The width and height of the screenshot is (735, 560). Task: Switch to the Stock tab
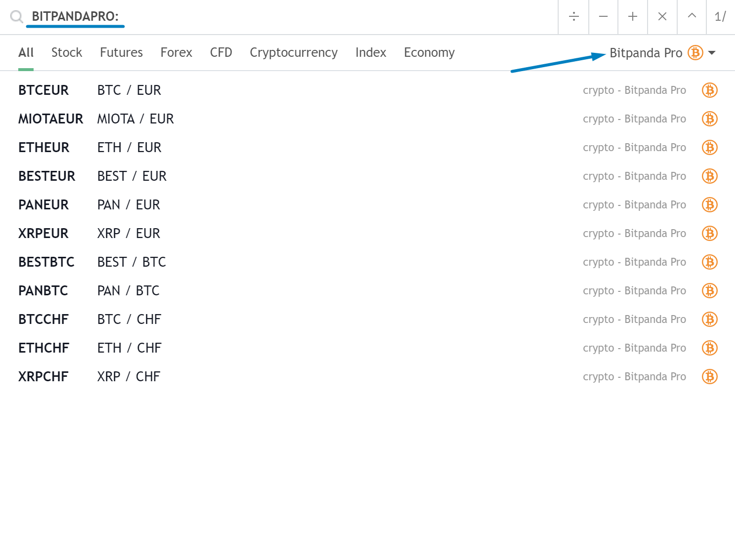point(67,53)
